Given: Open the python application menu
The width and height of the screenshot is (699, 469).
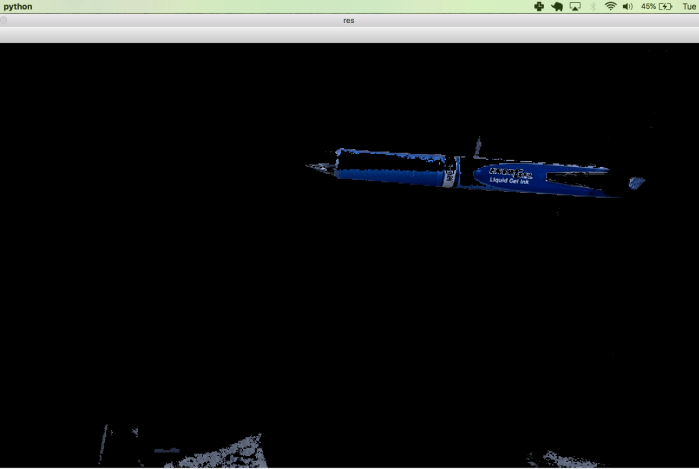Looking at the screenshot, I should (17, 6).
